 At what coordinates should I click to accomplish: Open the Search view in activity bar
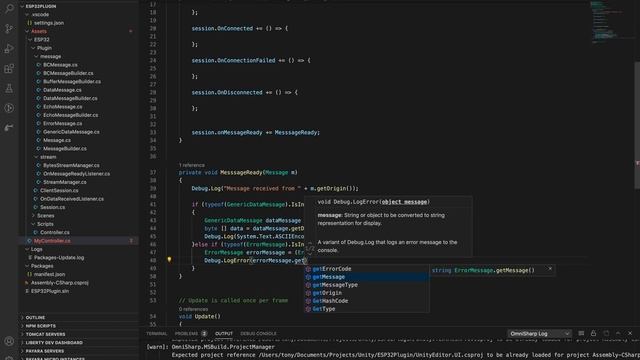pyautogui.click(x=9, y=8)
